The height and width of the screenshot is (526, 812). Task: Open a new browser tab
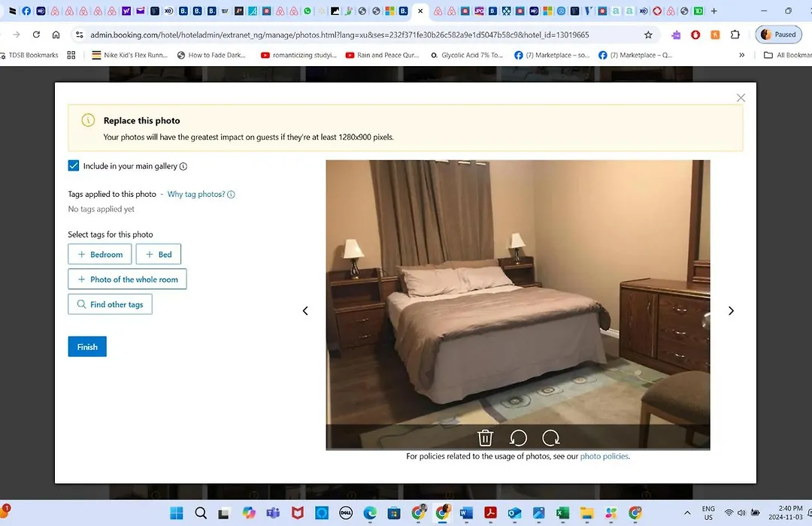click(x=714, y=11)
